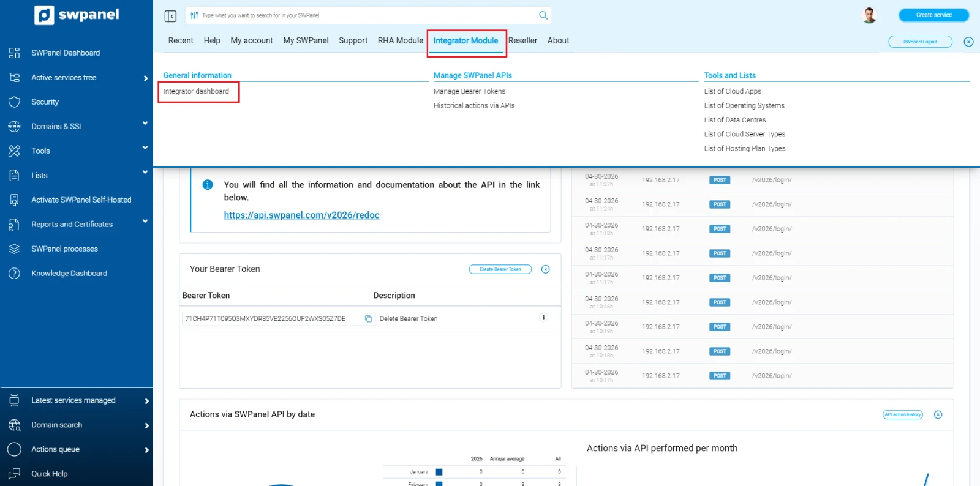The height and width of the screenshot is (486, 980).
Task: Open List of Data Centres link
Action: 735,120
